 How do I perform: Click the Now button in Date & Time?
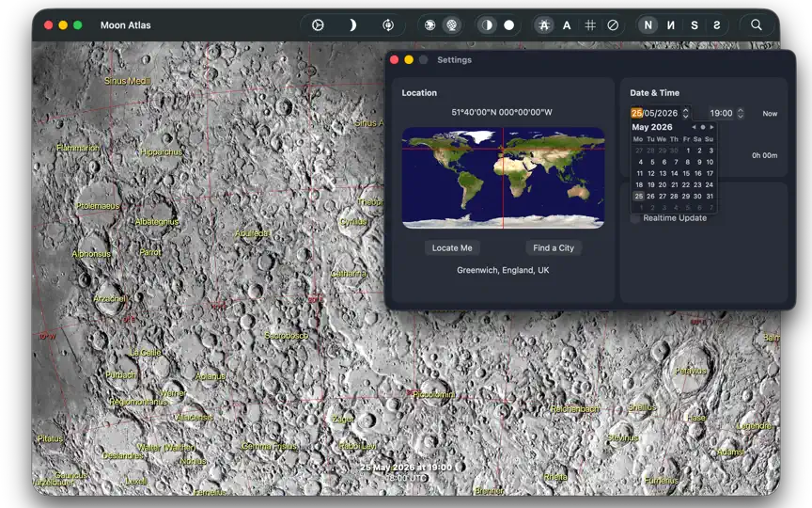[x=770, y=114]
